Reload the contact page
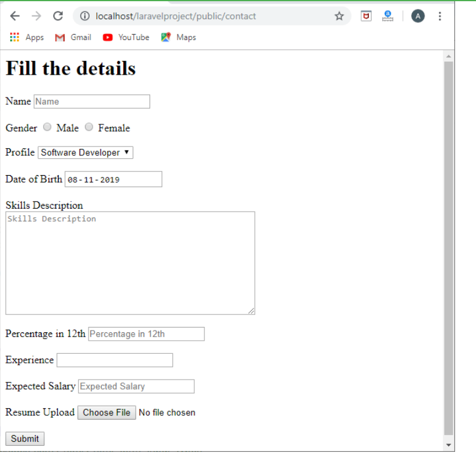Viewport: 476px width, 468px height. [58, 16]
